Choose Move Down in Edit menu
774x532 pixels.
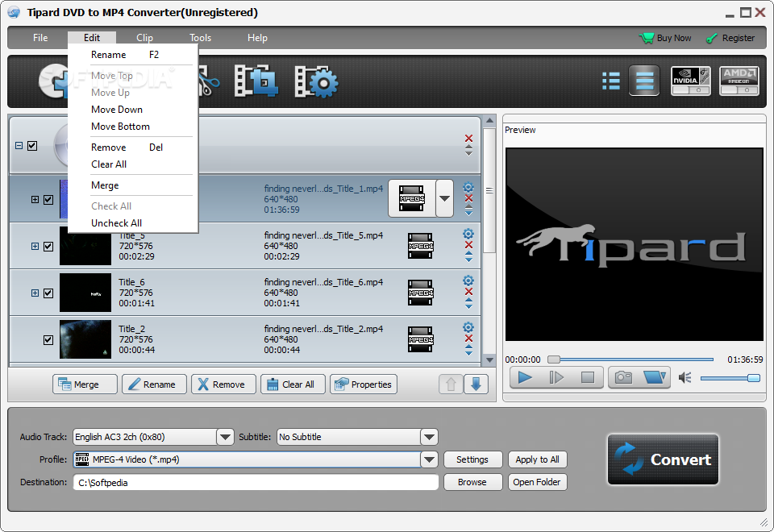pos(133,110)
